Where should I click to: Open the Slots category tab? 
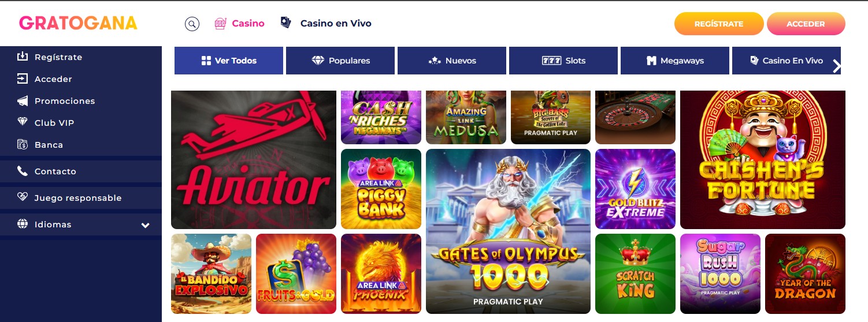[563, 61]
